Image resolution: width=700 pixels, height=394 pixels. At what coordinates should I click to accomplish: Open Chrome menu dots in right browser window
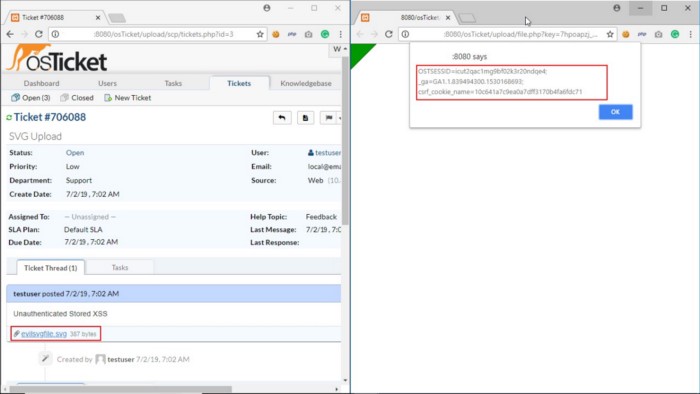click(x=691, y=34)
